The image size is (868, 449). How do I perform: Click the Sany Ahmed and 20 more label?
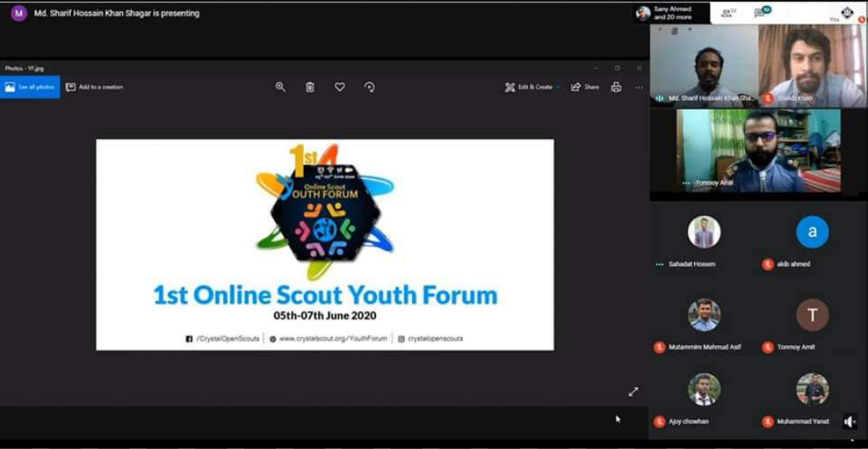pos(673,13)
